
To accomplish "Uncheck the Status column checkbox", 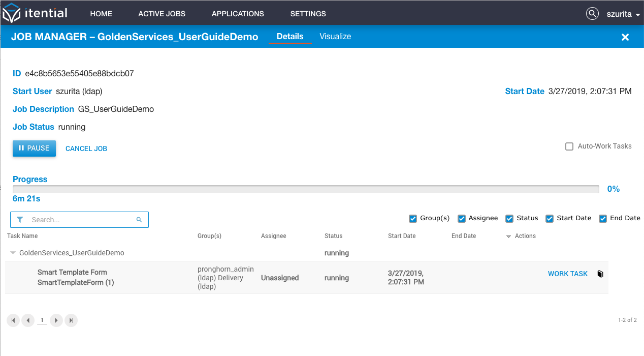I will point(509,219).
